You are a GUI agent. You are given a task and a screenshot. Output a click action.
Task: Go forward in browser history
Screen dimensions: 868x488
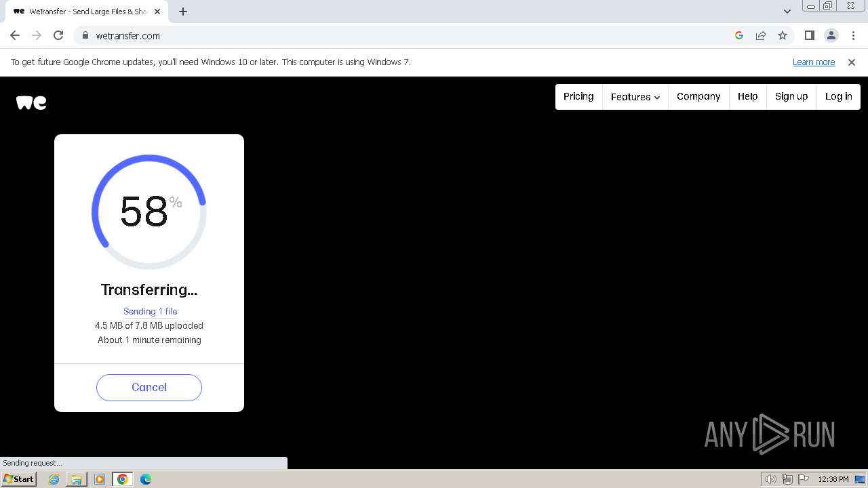point(37,35)
